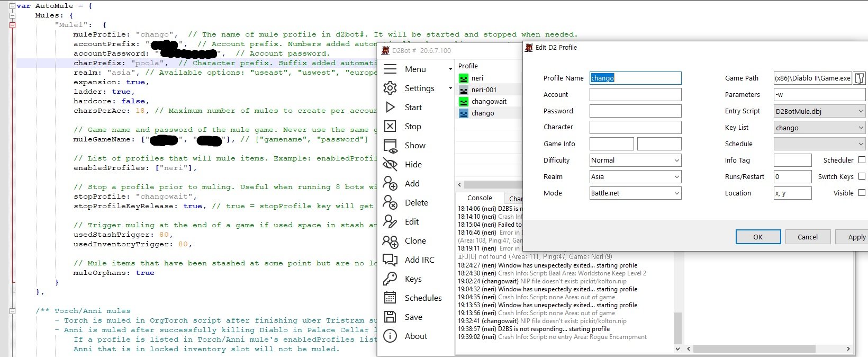Click the green status icon beside neri
868x357 pixels.
pyautogui.click(x=464, y=78)
